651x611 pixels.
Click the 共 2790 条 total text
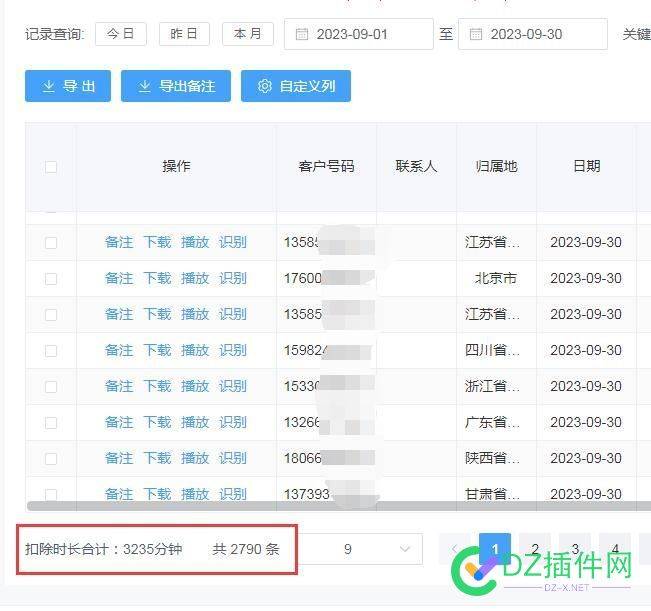coord(246,549)
